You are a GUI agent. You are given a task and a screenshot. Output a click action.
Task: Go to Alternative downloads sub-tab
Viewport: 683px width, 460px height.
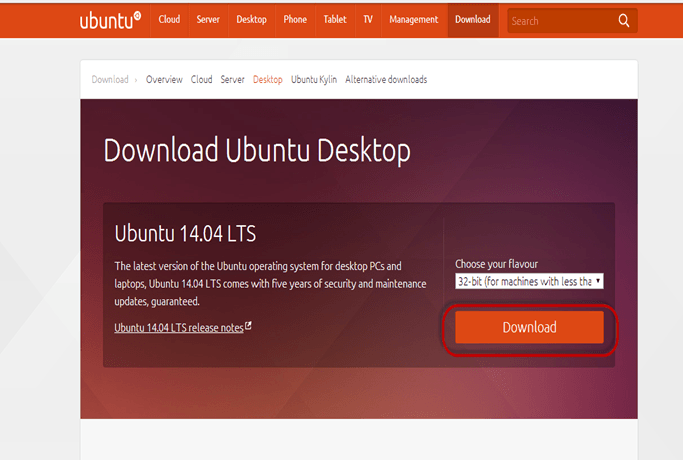(386, 80)
